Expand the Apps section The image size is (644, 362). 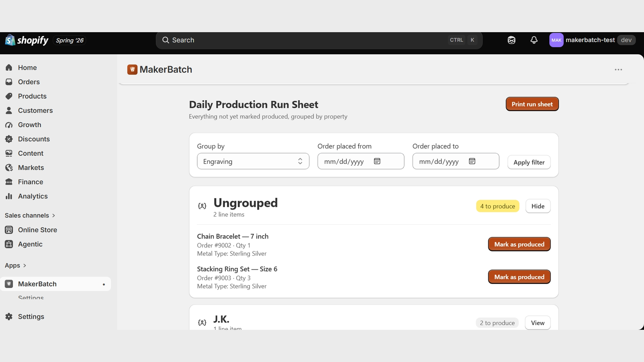pyautogui.click(x=15, y=265)
